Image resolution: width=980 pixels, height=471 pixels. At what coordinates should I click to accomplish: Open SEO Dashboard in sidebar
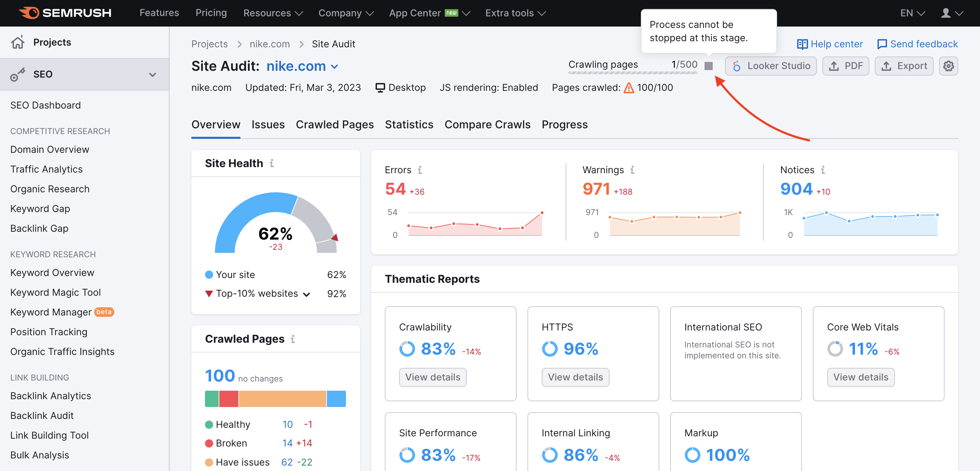tap(45, 105)
